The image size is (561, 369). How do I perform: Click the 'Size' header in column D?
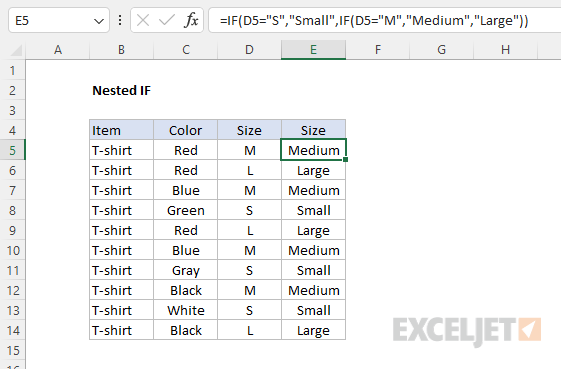point(249,130)
